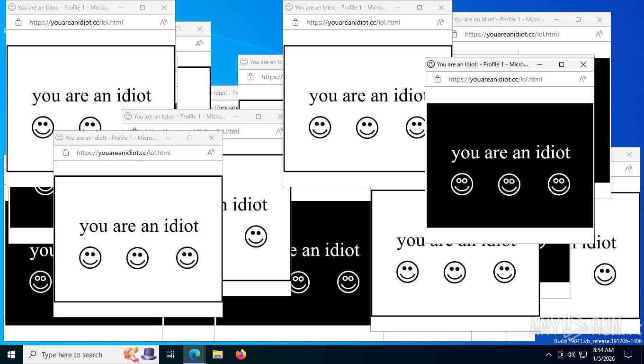Image resolution: width=644 pixels, height=364 pixels.
Task: Close the top-right window
Action: tap(600, 19)
